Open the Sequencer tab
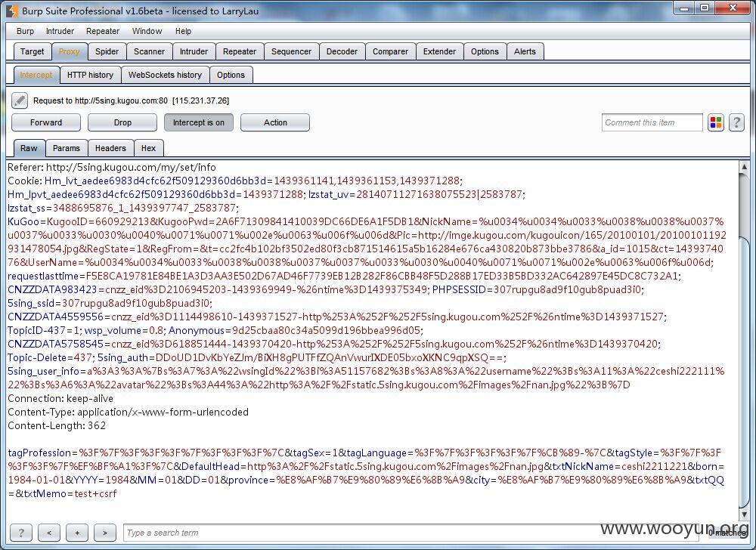The width and height of the screenshot is (756, 550). pyautogui.click(x=291, y=51)
